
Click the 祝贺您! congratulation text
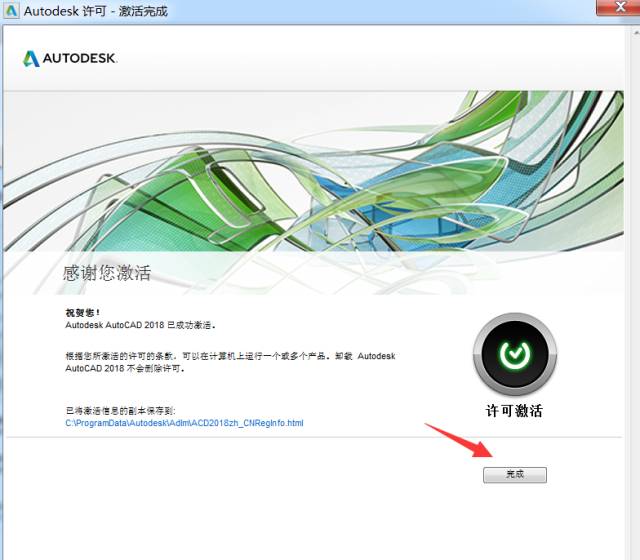point(83,313)
